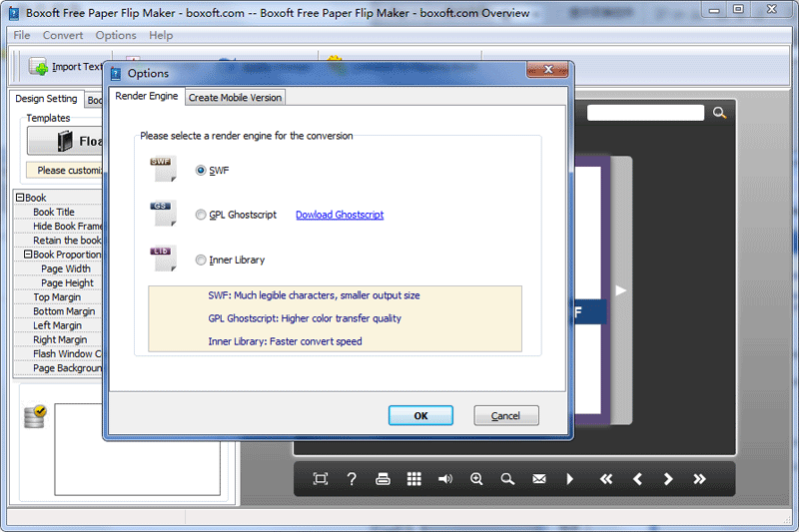The width and height of the screenshot is (799, 532).
Task: Select Book Title property row
Action: pos(58,212)
